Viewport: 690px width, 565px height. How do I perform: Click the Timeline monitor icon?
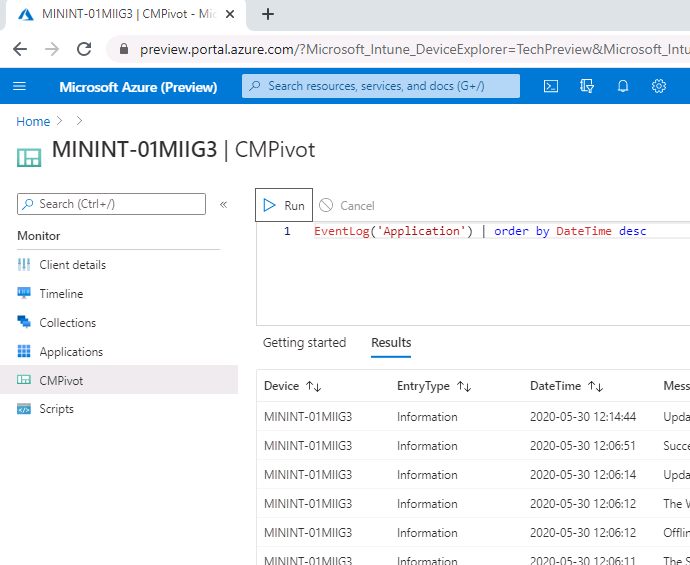point(24,293)
